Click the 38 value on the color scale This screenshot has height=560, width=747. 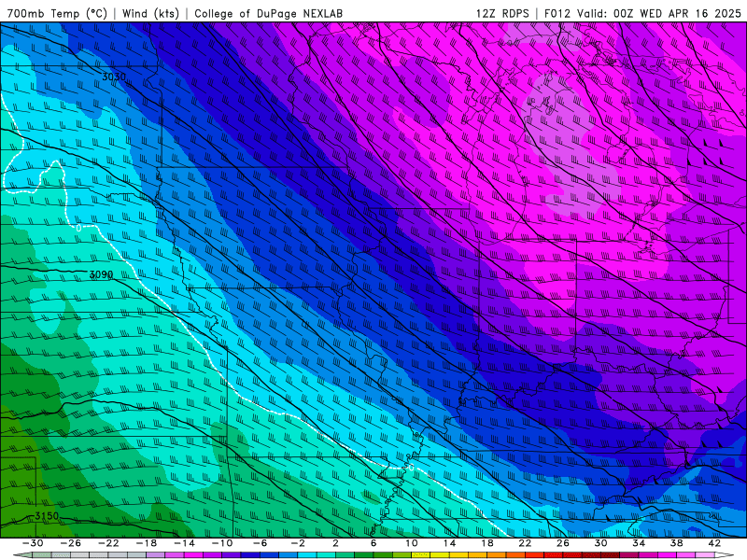[x=676, y=543]
